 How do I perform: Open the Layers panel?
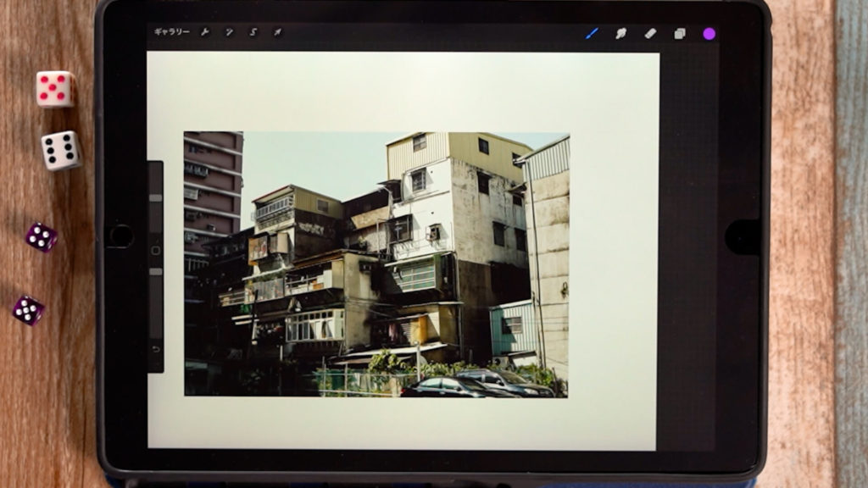[x=680, y=34]
